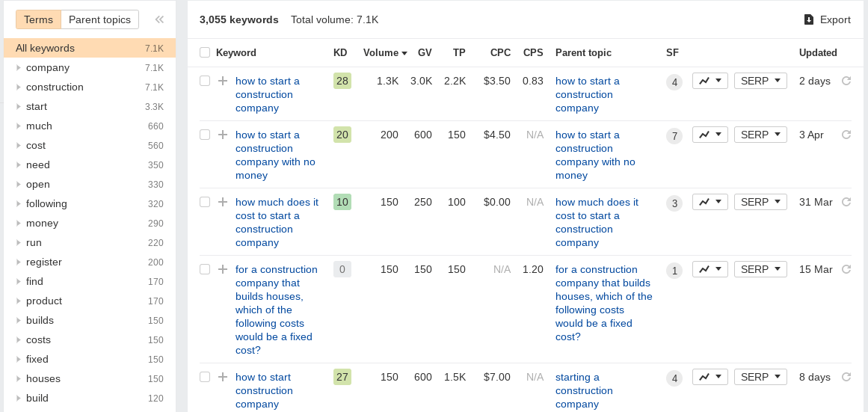This screenshot has height=412, width=868.
Task: Open trend chart dropdown in the 3 Apr row
Action: 710,135
